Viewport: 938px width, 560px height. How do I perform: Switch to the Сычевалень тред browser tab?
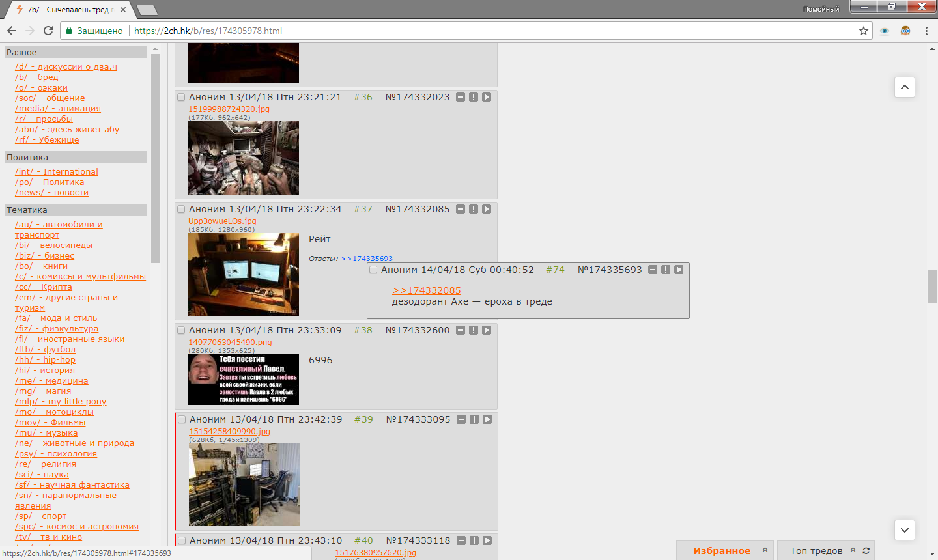[72, 10]
